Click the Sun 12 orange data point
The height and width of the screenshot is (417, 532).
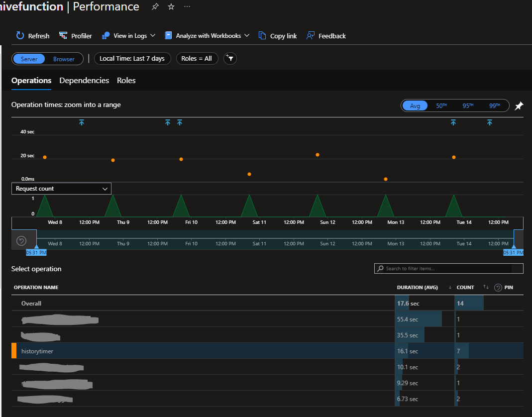[x=317, y=155]
